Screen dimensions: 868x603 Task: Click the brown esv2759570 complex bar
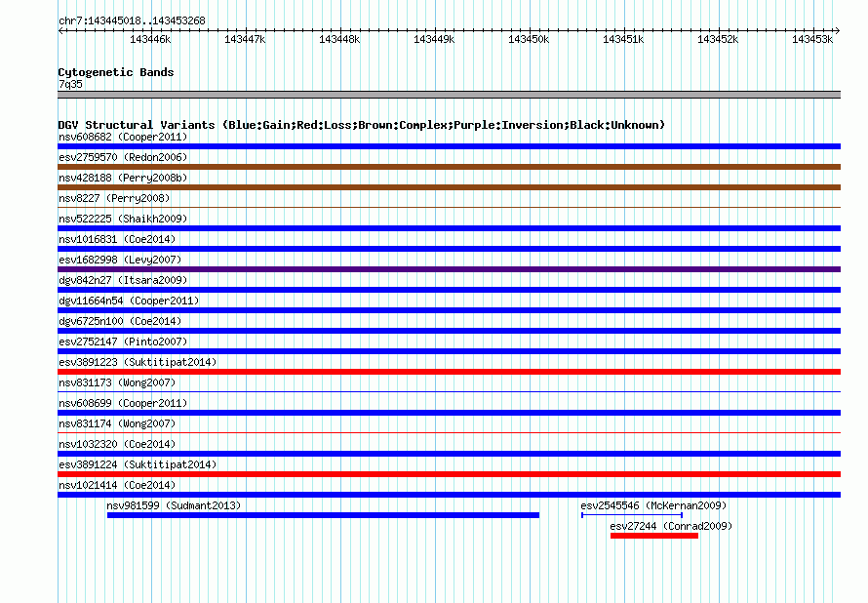pyautogui.click(x=449, y=167)
